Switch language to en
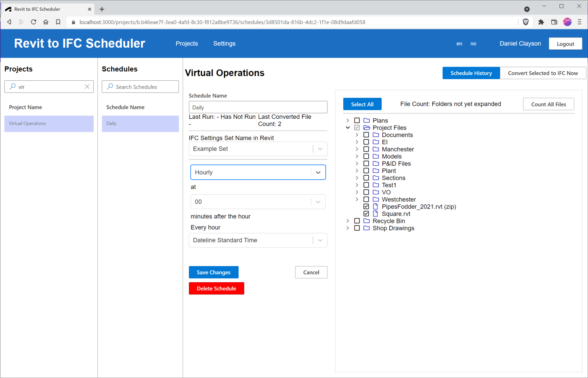The height and width of the screenshot is (378, 588). (x=459, y=44)
